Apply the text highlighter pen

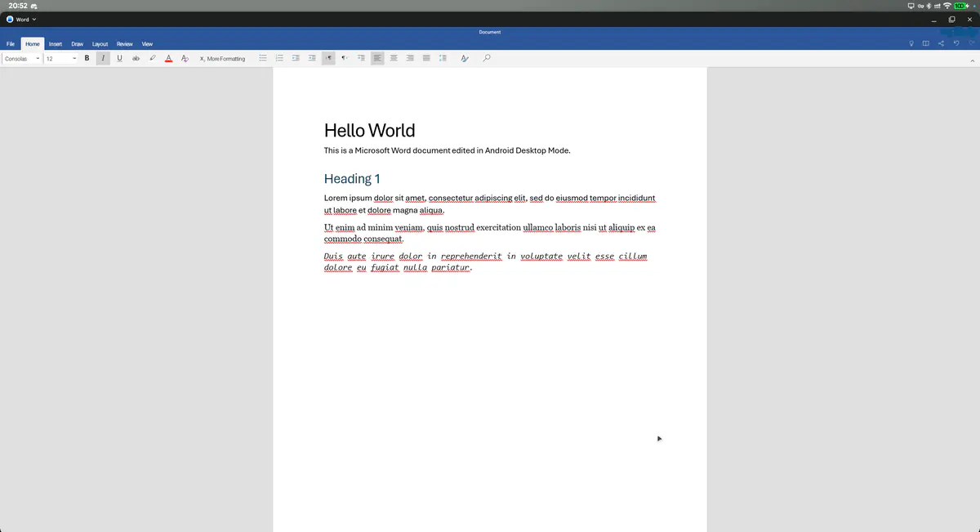pyautogui.click(x=153, y=59)
